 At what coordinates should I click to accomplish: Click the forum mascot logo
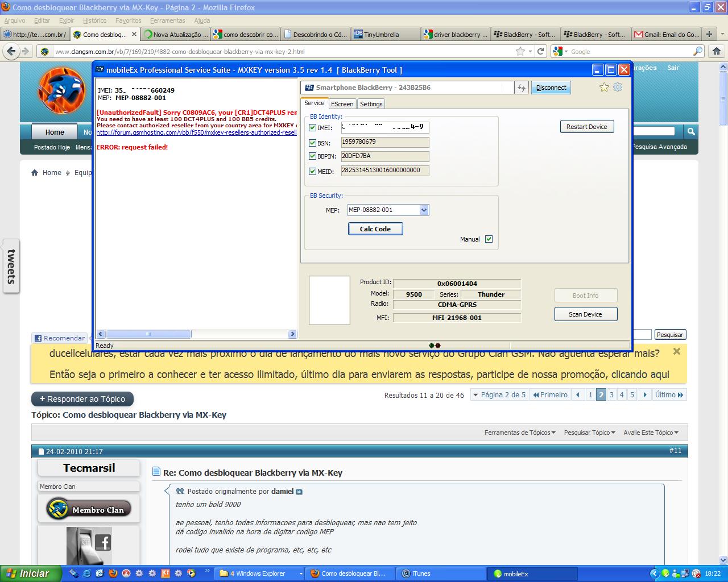click(61, 90)
